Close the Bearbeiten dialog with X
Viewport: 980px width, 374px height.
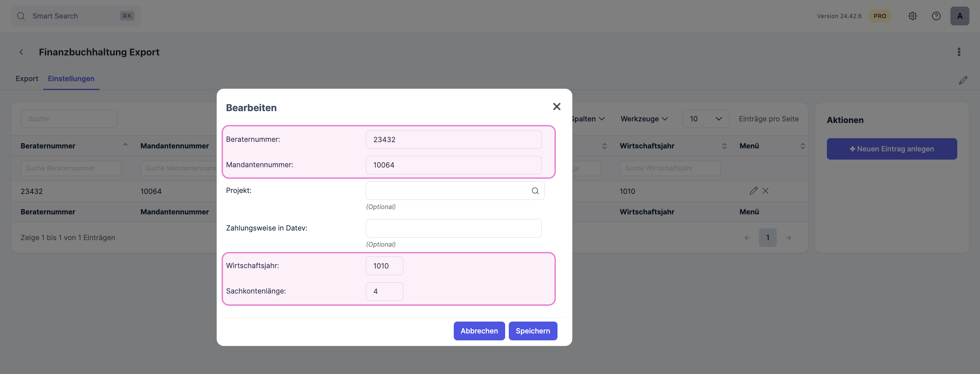point(557,107)
